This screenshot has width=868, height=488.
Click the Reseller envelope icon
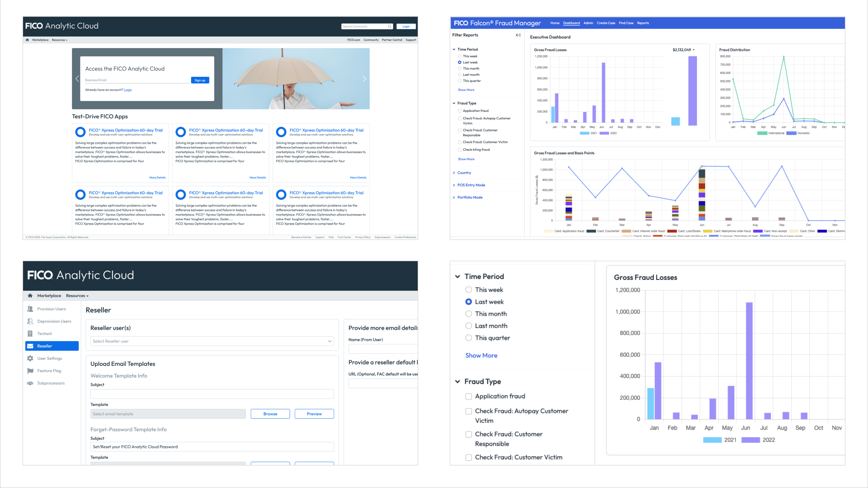pyautogui.click(x=30, y=346)
